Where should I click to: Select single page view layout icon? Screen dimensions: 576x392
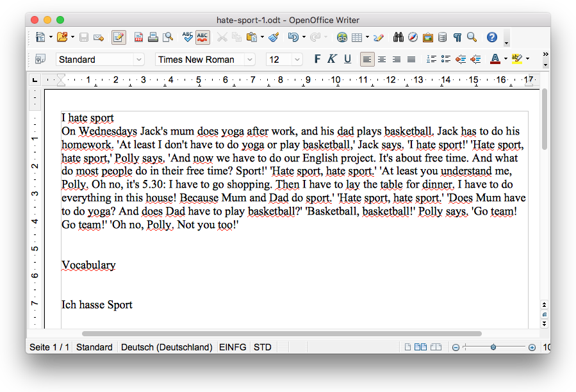[x=407, y=347]
